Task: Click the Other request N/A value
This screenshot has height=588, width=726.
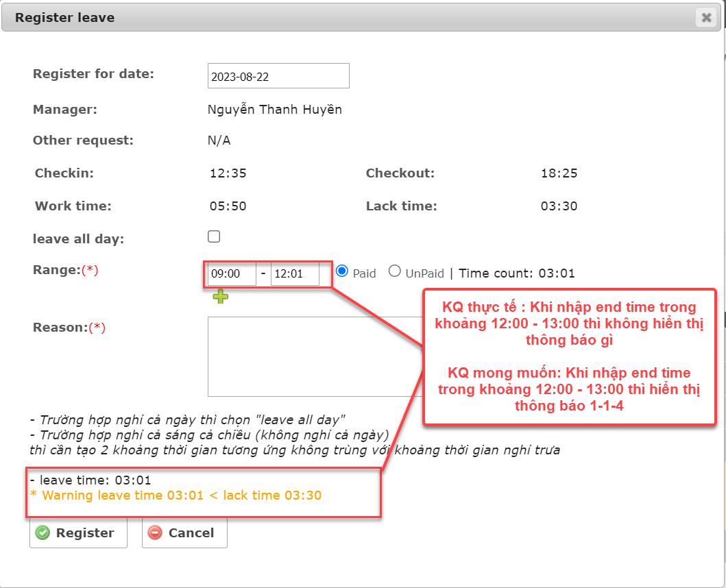Action: click(219, 140)
